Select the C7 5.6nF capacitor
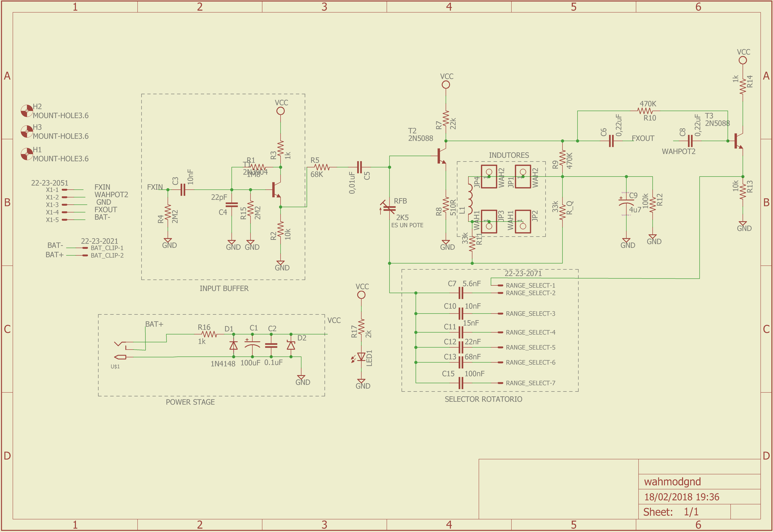The height and width of the screenshot is (532, 773). tap(461, 293)
